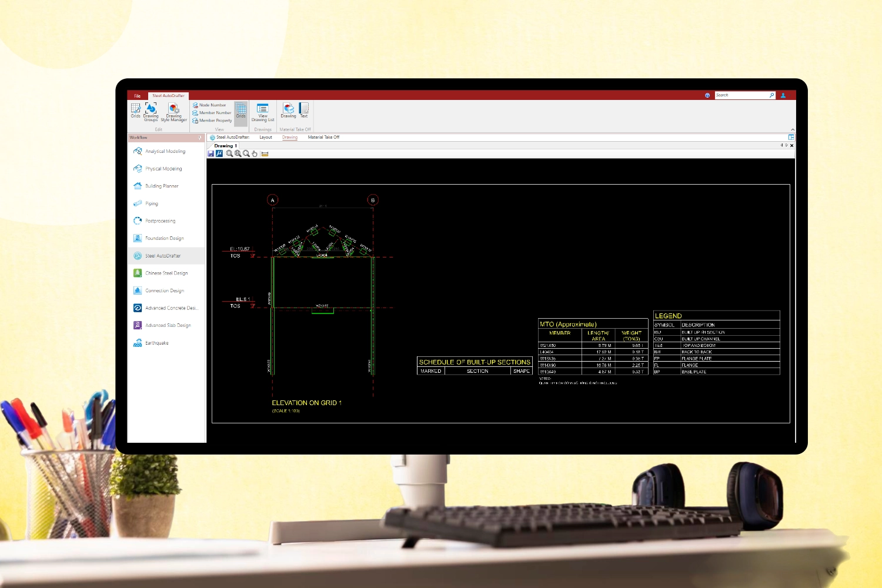Go to Material Take Off page
The image size is (882, 588).
323,138
